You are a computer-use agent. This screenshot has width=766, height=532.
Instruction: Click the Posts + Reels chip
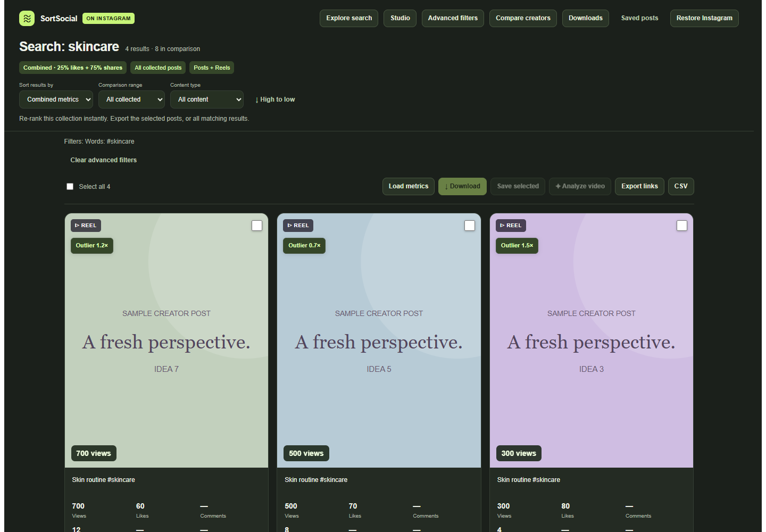pos(212,68)
